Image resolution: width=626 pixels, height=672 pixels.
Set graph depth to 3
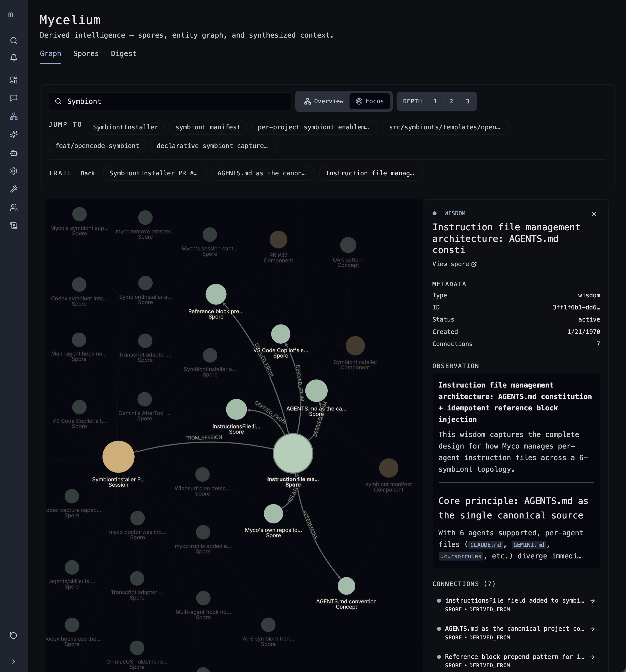click(467, 101)
